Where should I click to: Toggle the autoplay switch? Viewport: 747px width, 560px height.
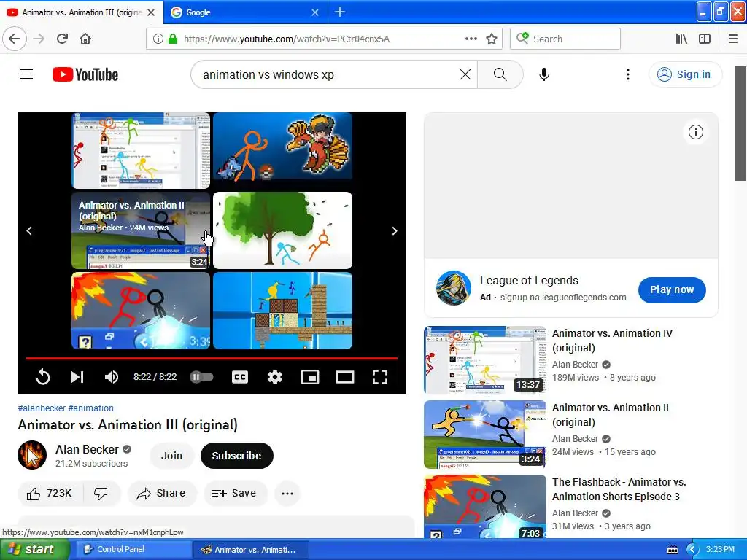coord(201,377)
